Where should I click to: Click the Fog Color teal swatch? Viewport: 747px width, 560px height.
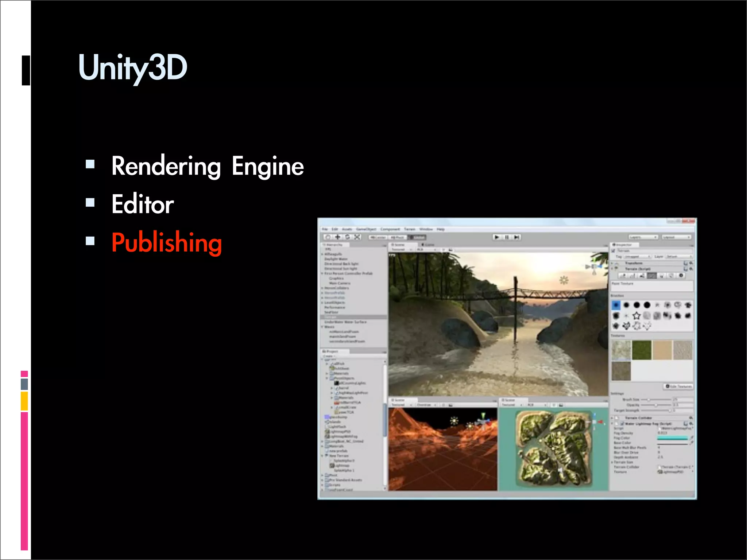coord(672,438)
